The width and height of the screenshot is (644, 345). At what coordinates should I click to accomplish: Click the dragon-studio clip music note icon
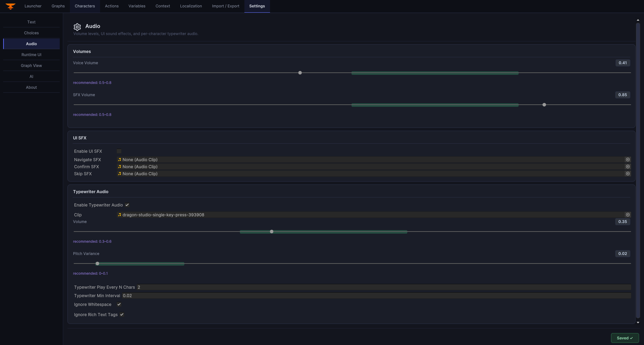(119, 215)
